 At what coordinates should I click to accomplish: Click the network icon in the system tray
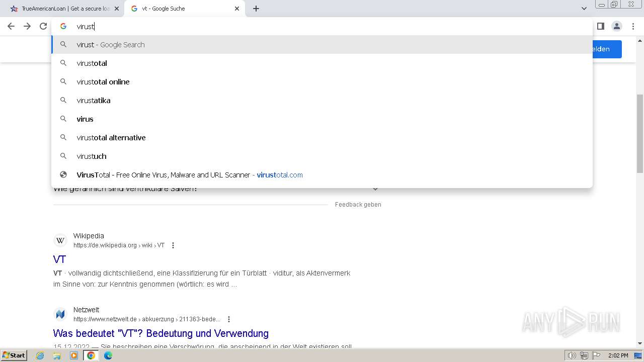[584, 355]
